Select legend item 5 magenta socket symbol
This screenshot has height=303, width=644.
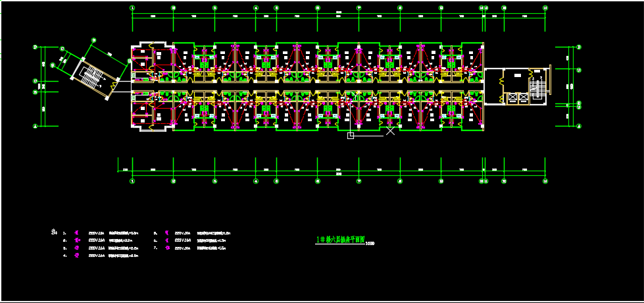tap(168, 233)
